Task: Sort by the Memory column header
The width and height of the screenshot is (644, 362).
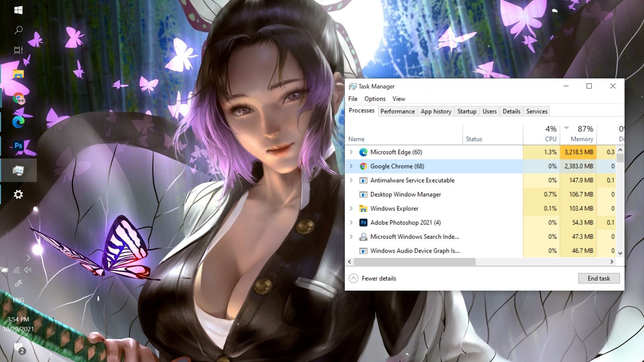Action: coord(579,134)
